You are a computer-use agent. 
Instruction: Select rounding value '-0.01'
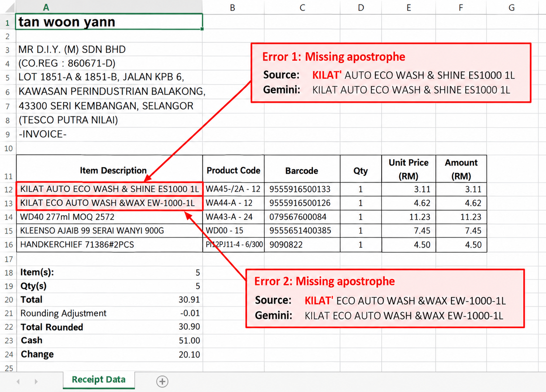[190, 313]
